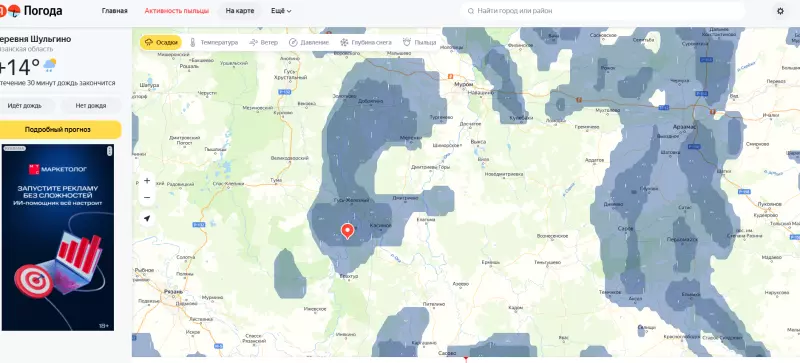This screenshot has width=800, height=363.
Task: Open the ad options three-dot icon
Action: pyautogui.click(x=109, y=151)
